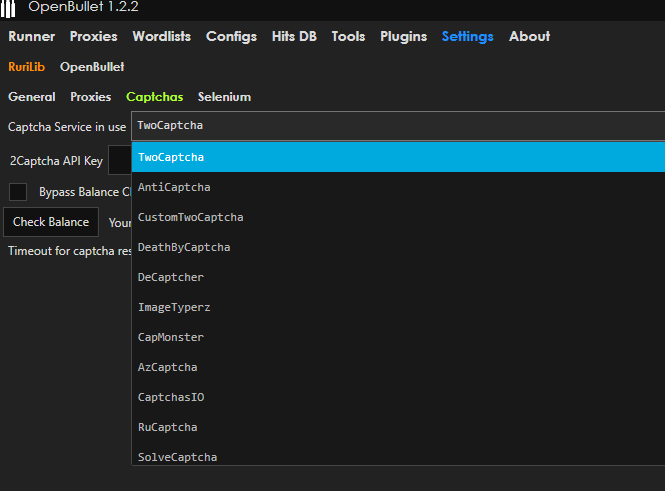This screenshot has width=665, height=491.
Task: Switch to the Plugins tab
Action: 403,36
